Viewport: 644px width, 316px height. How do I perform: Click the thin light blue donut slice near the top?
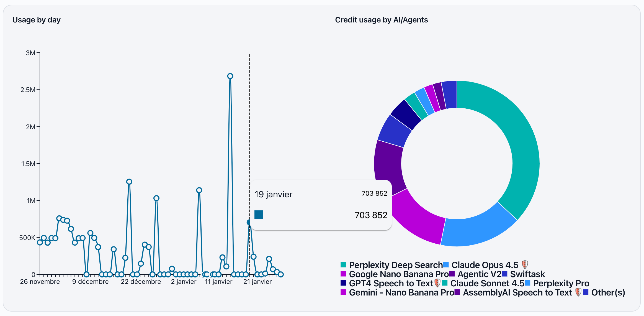pyautogui.click(x=425, y=101)
